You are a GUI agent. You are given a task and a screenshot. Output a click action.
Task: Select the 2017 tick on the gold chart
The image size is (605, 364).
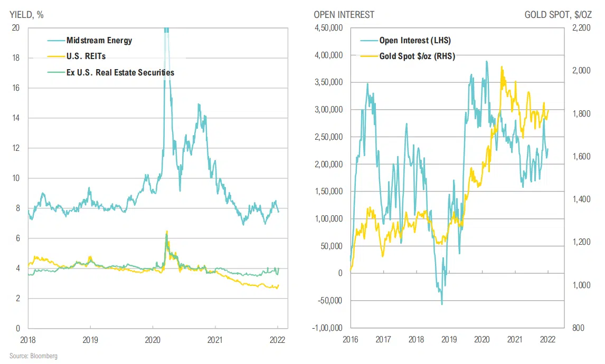383,340
